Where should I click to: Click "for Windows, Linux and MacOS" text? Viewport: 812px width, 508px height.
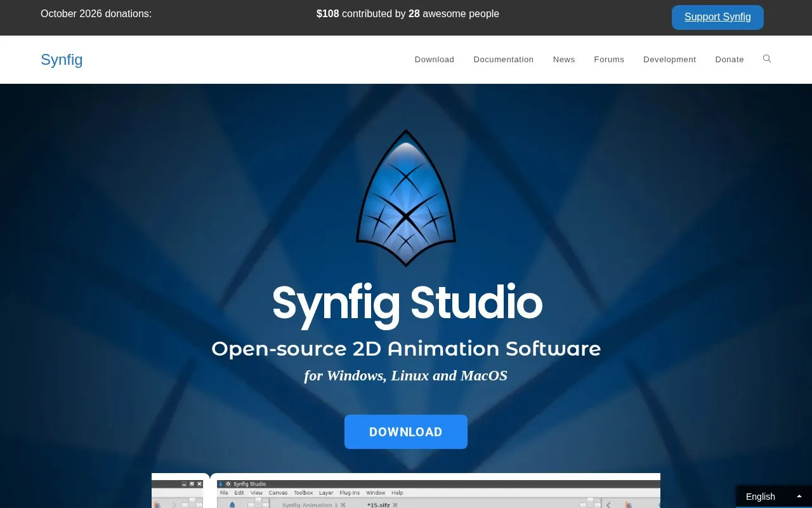click(x=406, y=375)
